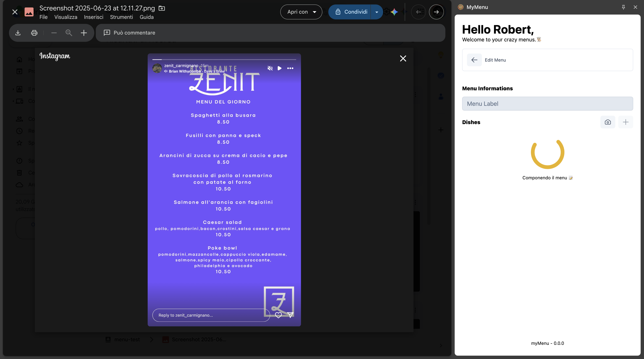Click the cloud storage icon in the Drive sidebar

(19, 185)
